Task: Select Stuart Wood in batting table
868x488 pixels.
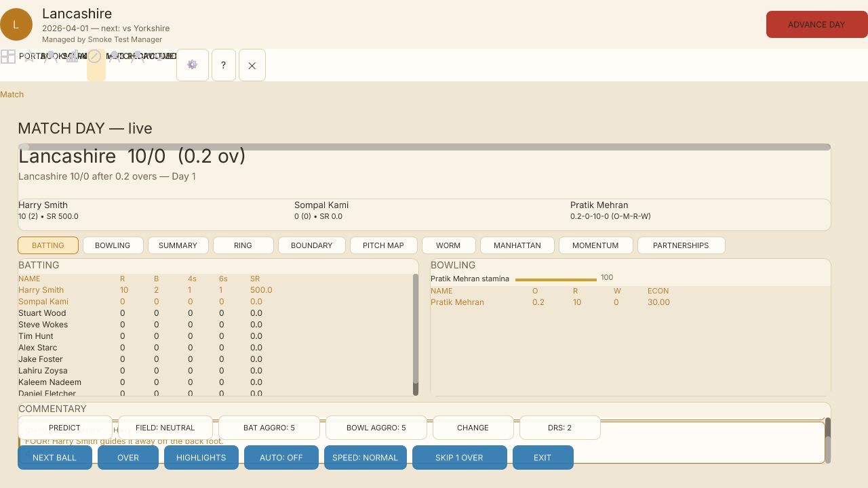Action: [216, 313]
